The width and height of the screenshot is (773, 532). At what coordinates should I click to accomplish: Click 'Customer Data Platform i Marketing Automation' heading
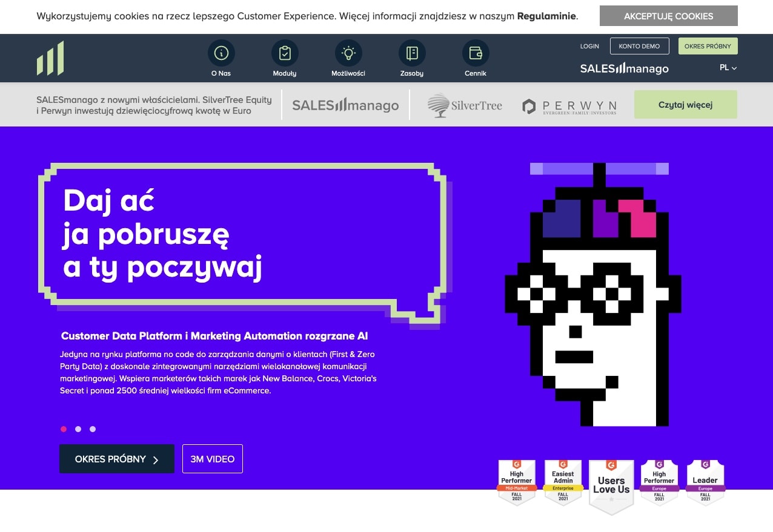pyautogui.click(x=214, y=336)
